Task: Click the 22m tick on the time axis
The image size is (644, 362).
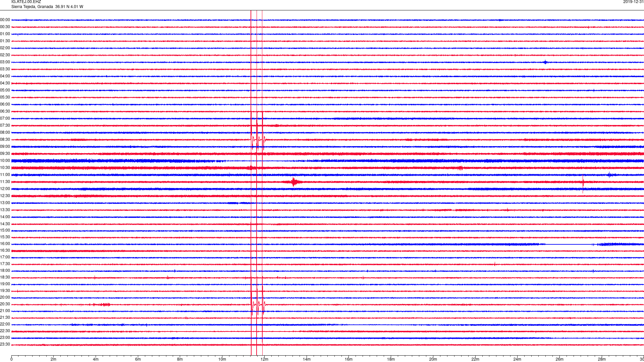Action: [x=475, y=359]
